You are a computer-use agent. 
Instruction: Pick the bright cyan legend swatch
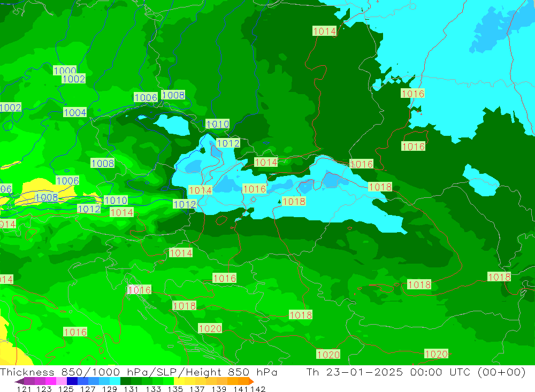pos(115,381)
